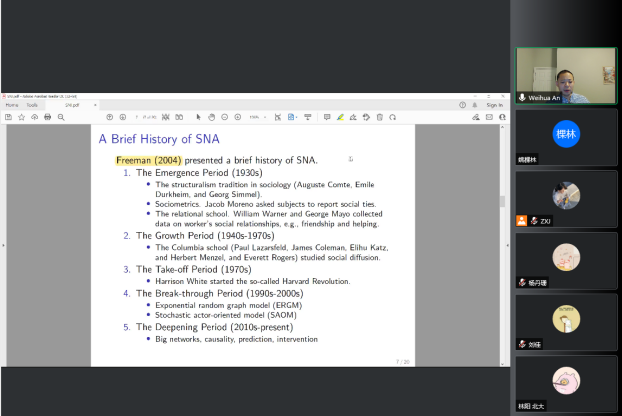Image resolution: width=622 pixels, height=416 pixels.
Task: Click the fill and sign pen icon
Action: [476, 117]
